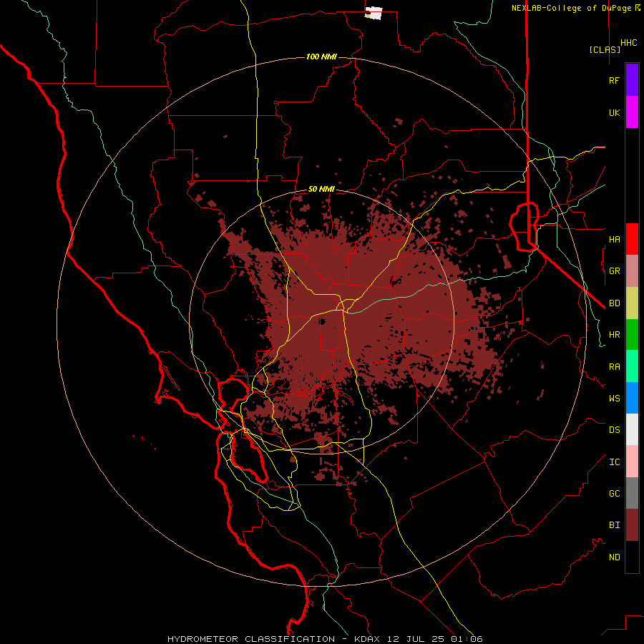Click the HYDROMETEOR CLASSIFICATION title text

pos(251,639)
